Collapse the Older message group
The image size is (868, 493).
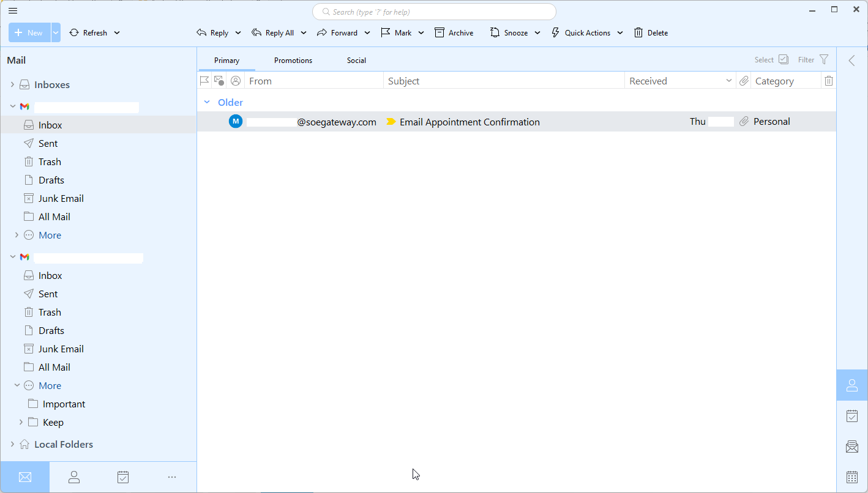coord(207,102)
